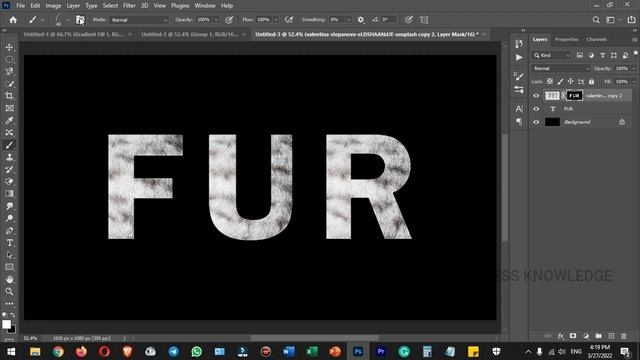Select the Hand tool
The width and height of the screenshot is (640, 360).
pyautogui.click(x=9, y=279)
